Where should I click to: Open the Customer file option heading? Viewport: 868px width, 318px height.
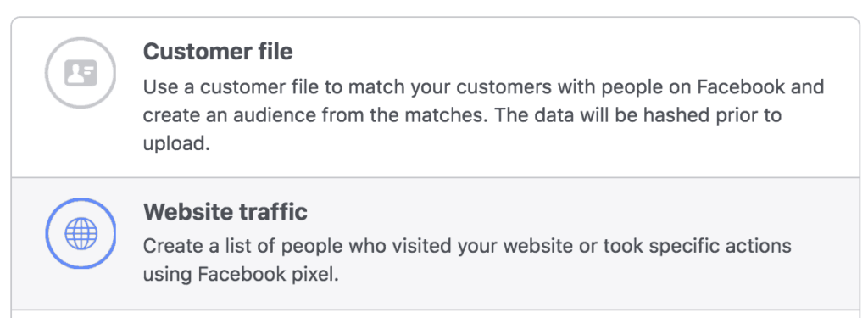click(218, 52)
